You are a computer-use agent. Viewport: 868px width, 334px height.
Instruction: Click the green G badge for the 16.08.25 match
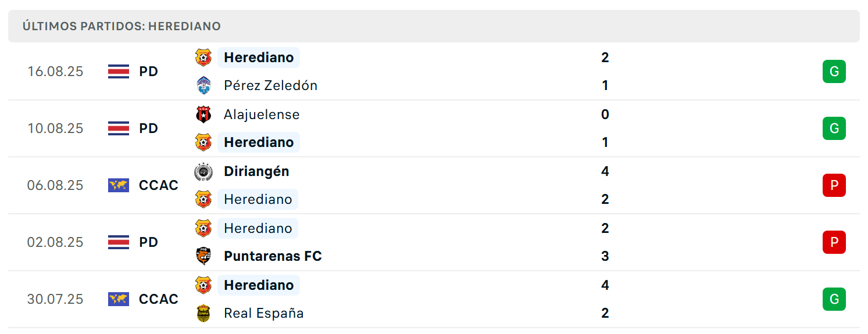(x=834, y=71)
